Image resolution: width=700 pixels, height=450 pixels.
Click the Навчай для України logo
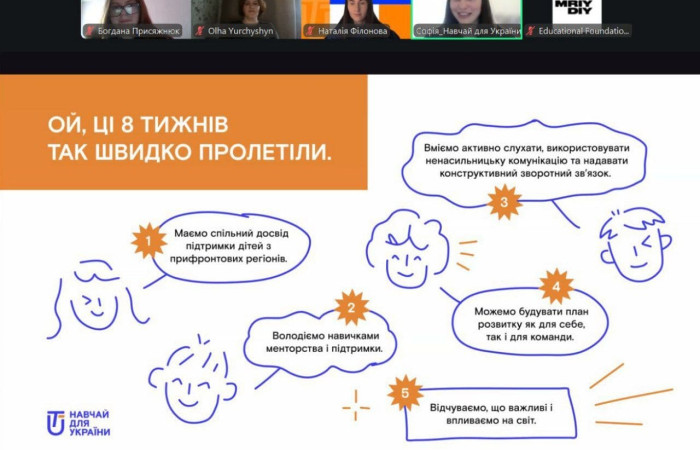pyautogui.click(x=78, y=423)
